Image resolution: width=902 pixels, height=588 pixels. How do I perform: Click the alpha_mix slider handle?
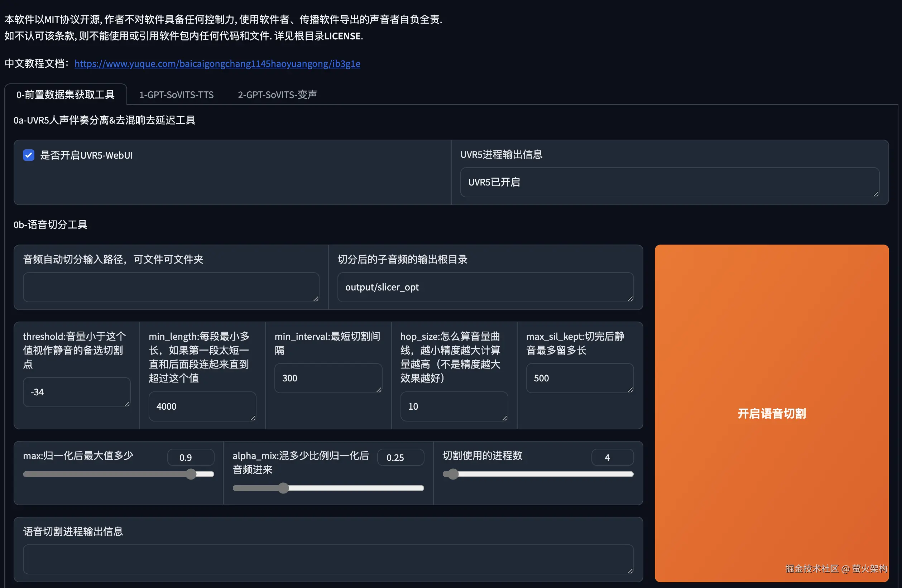click(283, 488)
